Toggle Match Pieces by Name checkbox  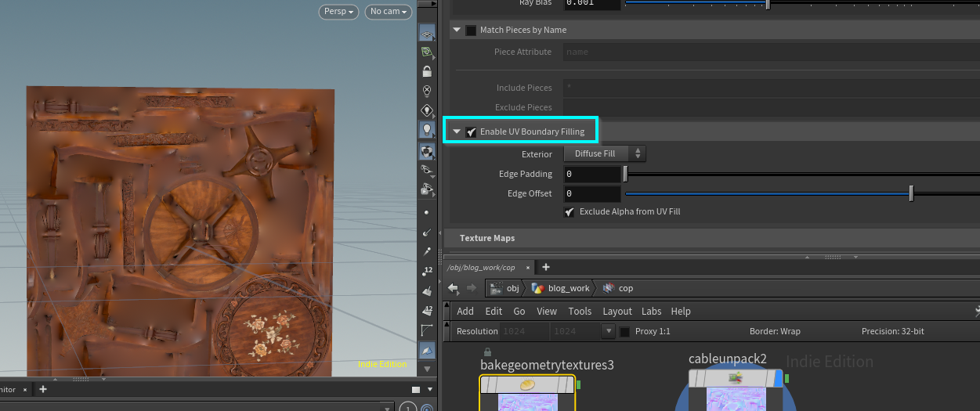tap(471, 30)
